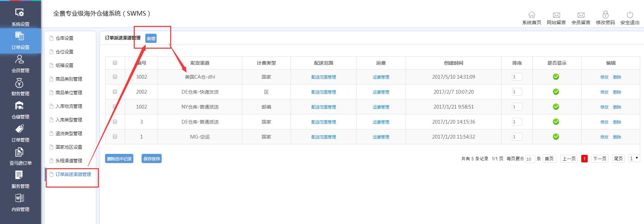Click the 排序 input for 美国CA仓-dhl row
The image size is (644, 224).
pyautogui.click(x=517, y=77)
